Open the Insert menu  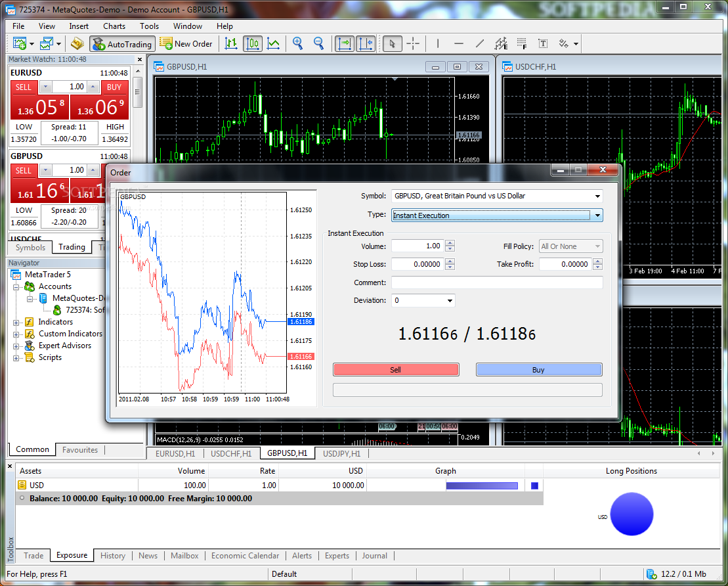(79, 26)
